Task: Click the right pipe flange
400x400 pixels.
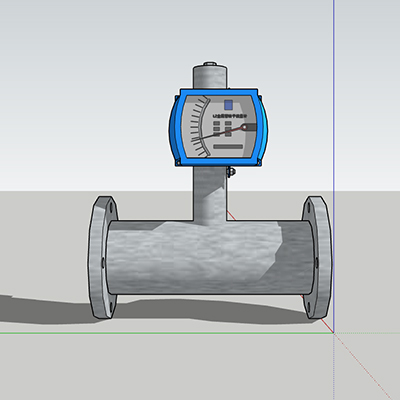Action: tap(317, 257)
